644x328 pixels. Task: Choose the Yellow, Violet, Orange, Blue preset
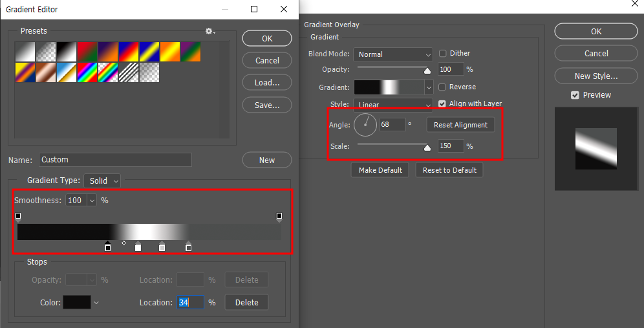25,72
